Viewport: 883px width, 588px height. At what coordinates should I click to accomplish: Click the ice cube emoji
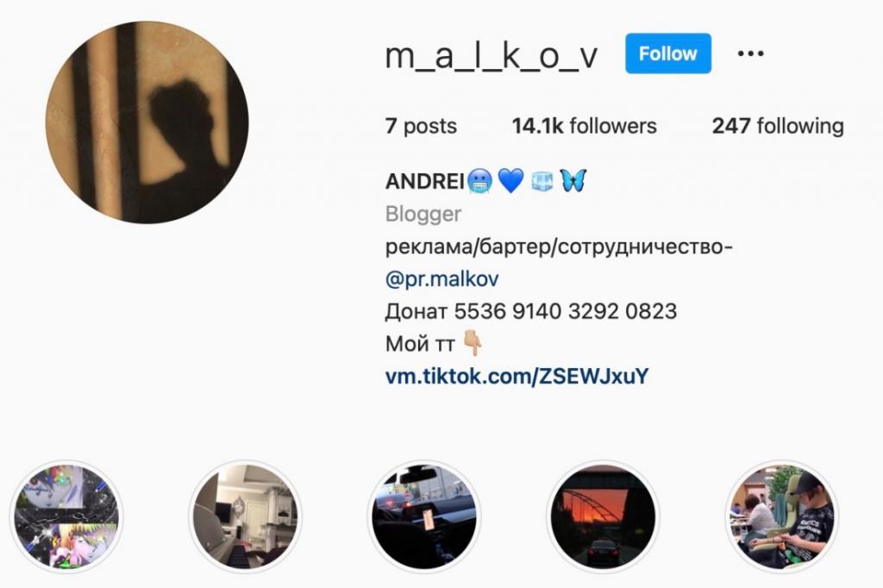tap(542, 181)
